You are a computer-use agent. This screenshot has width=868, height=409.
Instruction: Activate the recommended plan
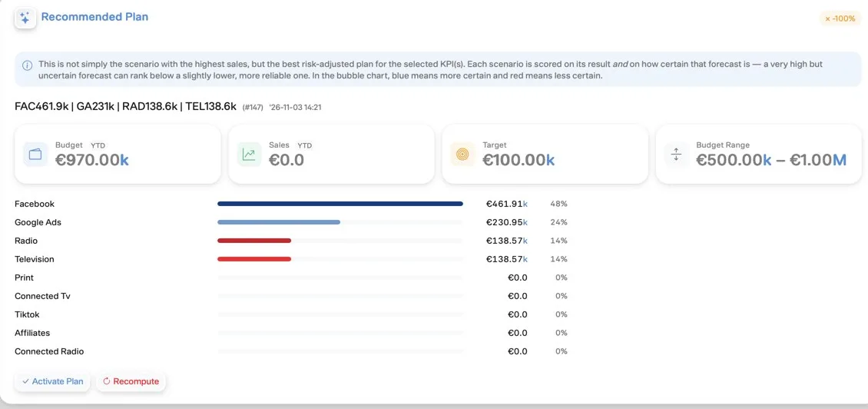tap(52, 381)
